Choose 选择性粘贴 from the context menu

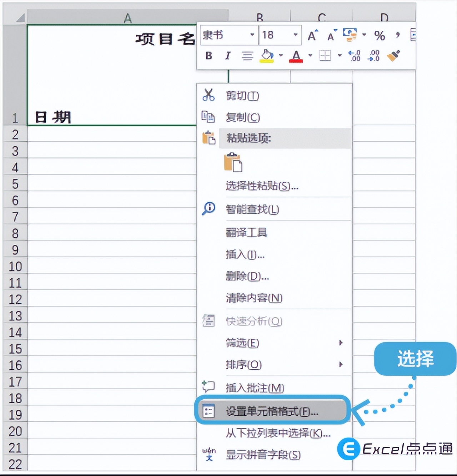[261, 187]
